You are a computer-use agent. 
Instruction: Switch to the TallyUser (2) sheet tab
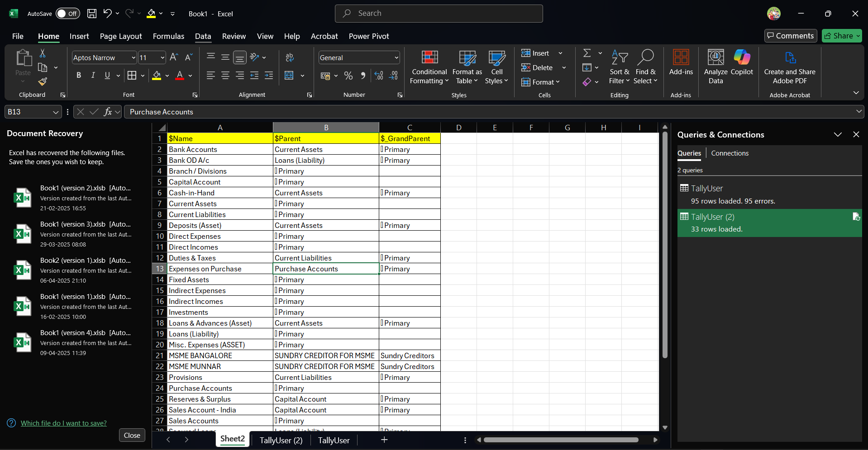(x=281, y=440)
